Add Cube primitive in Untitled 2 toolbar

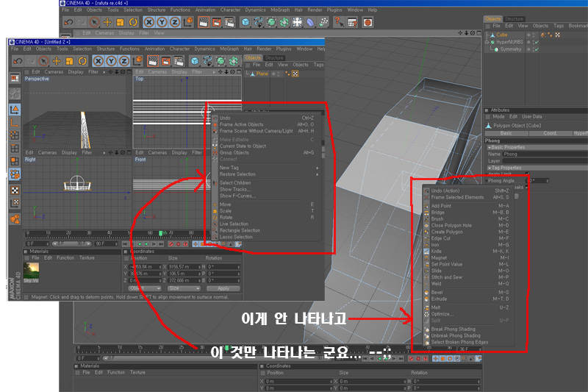tap(195, 61)
